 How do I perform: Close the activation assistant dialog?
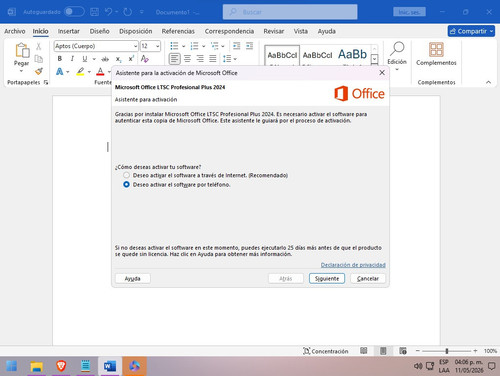[382, 73]
